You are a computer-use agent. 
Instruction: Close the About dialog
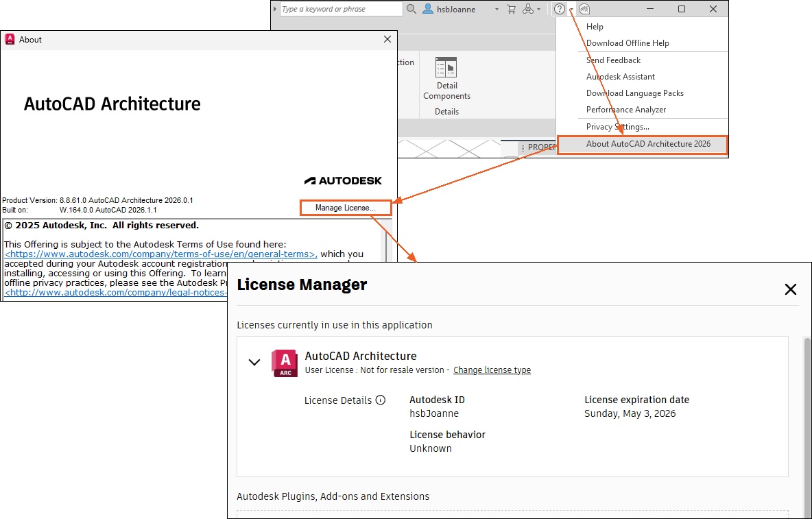click(x=387, y=39)
